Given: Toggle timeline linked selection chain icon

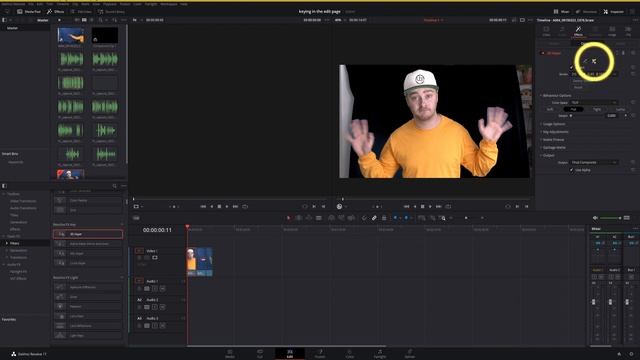Looking at the screenshot, I should point(374,218).
